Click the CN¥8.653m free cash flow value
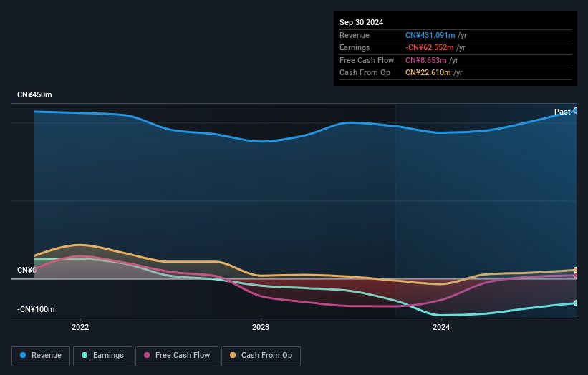Viewport: 588px width, 375px height. tap(425, 60)
